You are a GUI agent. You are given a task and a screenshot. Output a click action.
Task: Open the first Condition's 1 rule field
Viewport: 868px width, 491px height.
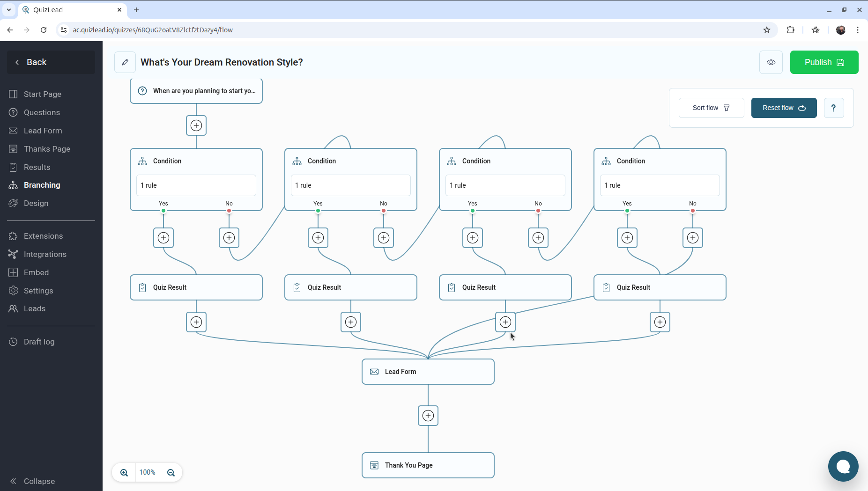[x=196, y=185]
